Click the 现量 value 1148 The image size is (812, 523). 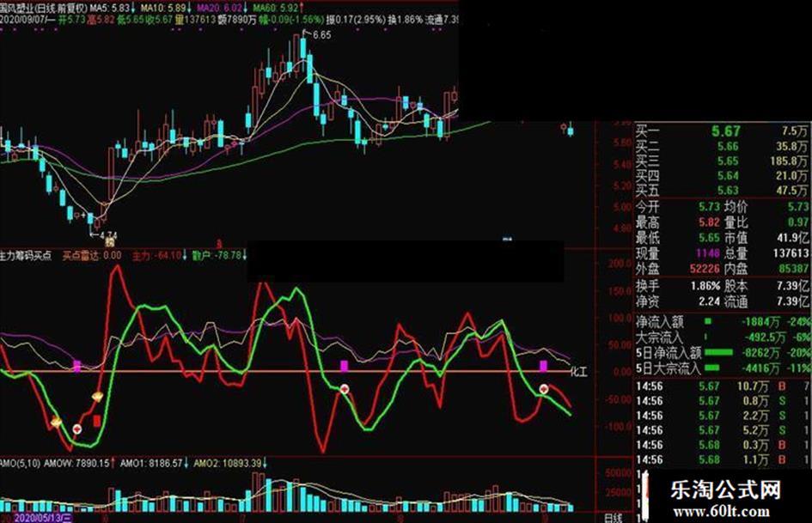tap(708, 253)
